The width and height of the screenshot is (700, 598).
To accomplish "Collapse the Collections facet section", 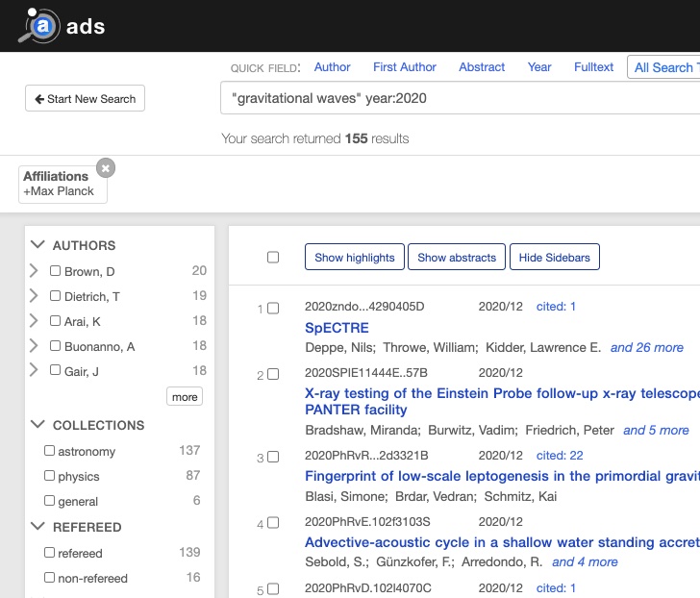I will coord(38,425).
